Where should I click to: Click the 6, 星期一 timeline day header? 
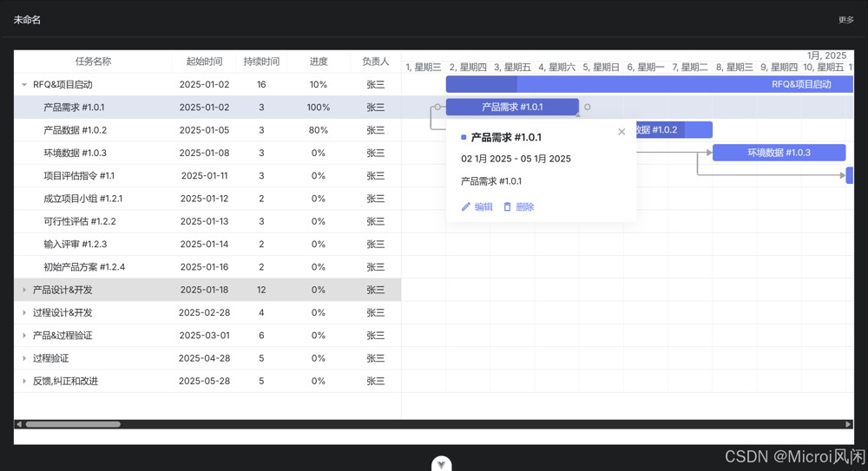pos(646,67)
